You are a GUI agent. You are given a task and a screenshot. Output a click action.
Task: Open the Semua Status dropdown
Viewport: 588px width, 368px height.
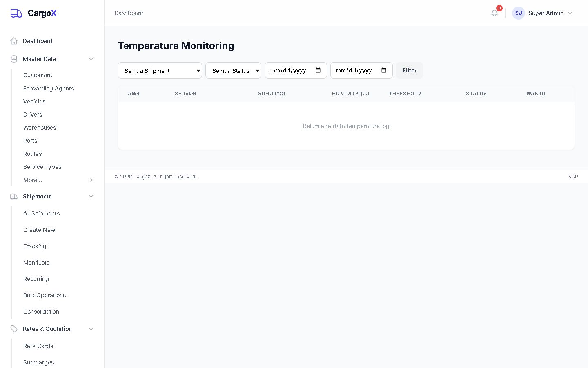pos(233,70)
